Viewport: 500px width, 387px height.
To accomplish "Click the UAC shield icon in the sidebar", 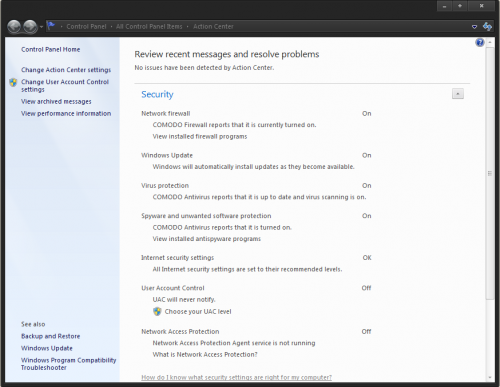I will pos(13,82).
